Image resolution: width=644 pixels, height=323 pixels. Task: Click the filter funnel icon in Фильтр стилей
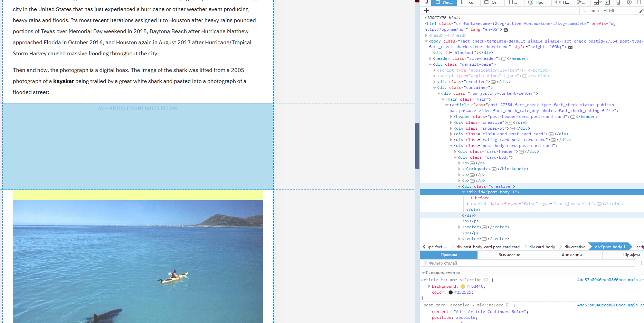point(425,263)
